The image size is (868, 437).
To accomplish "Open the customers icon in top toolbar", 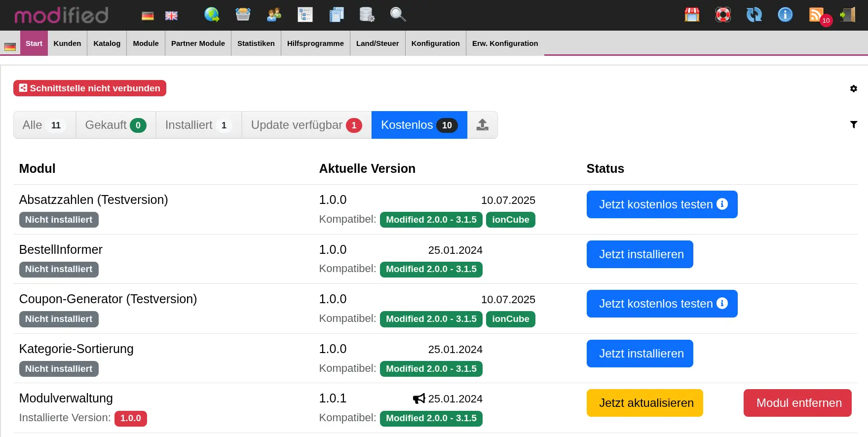I will pyautogui.click(x=274, y=15).
